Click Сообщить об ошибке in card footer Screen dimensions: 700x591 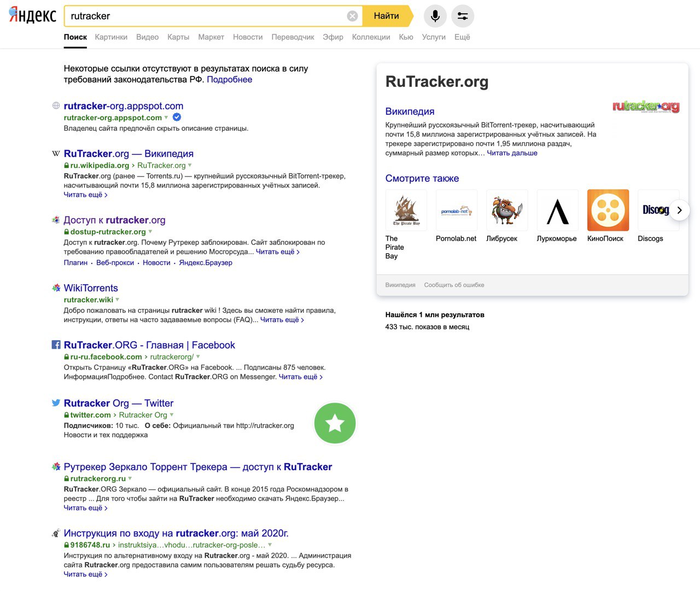point(454,285)
